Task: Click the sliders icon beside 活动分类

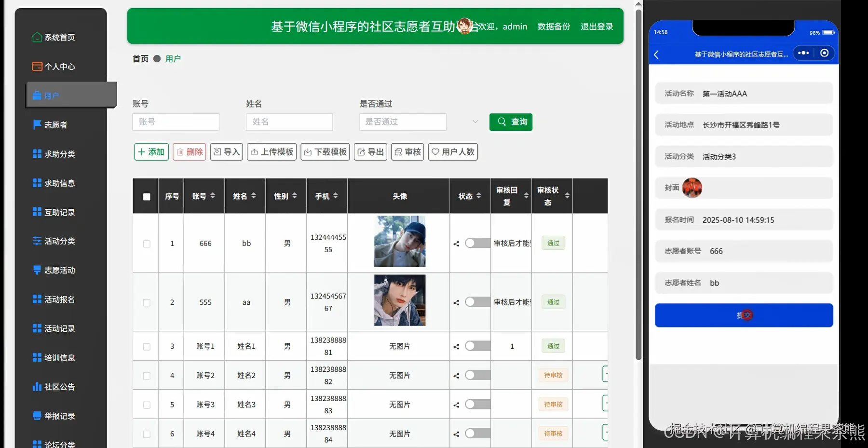Action: point(37,241)
